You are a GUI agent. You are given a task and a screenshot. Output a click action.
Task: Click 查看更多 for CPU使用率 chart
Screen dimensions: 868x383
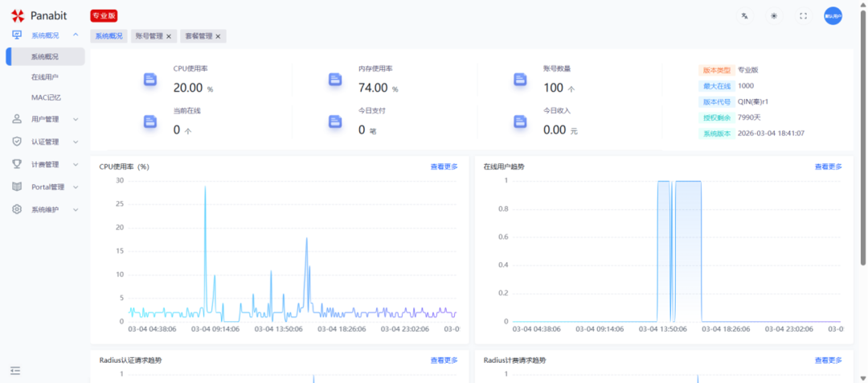444,167
